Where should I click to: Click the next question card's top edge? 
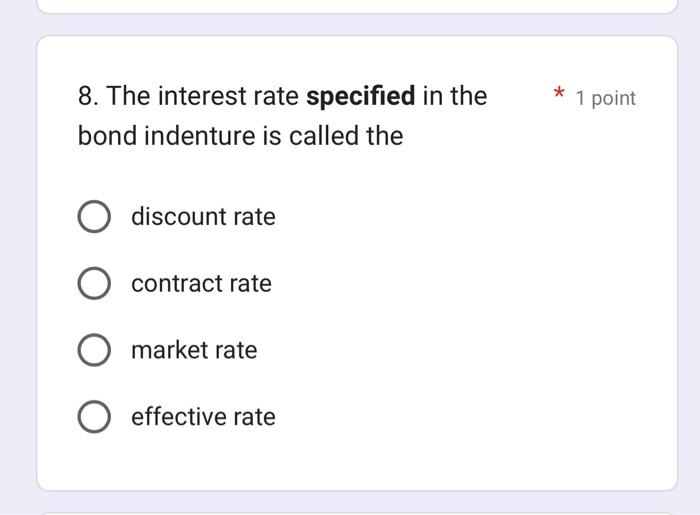(x=357, y=513)
